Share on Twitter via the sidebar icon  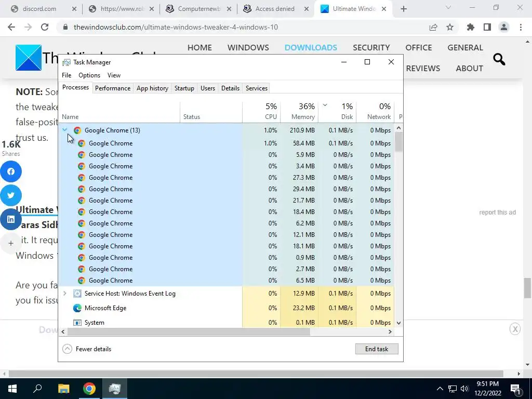11,195
